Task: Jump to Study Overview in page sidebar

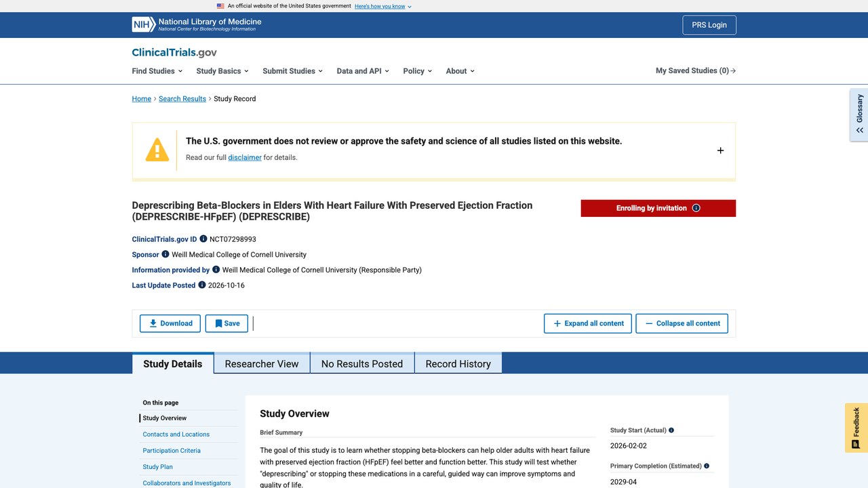Action: pyautogui.click(x=165, y=418)
